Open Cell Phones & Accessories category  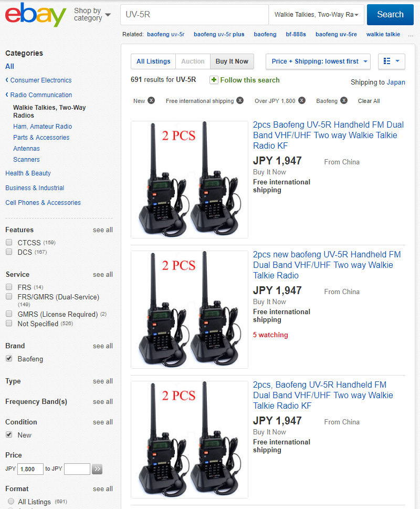(43, 203)
